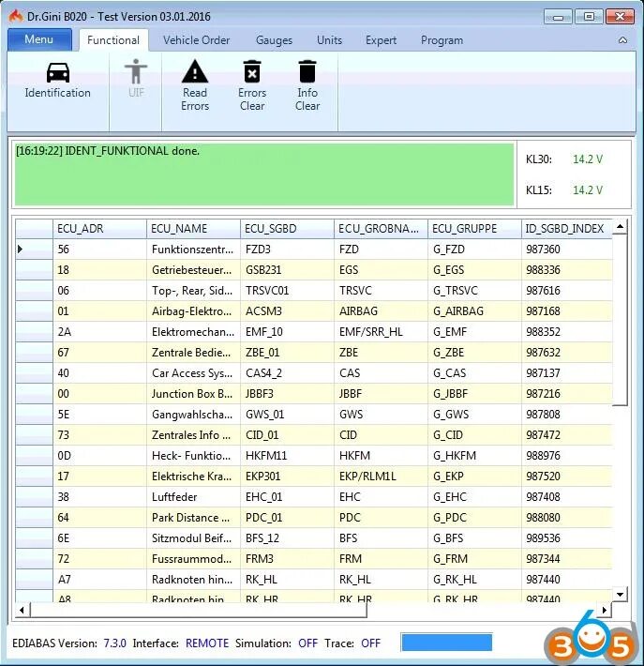Image resolution: width=644 pixels, height=666 pixels.
Task: Click the ECU_GROBNA... column header
Action: 382,229
